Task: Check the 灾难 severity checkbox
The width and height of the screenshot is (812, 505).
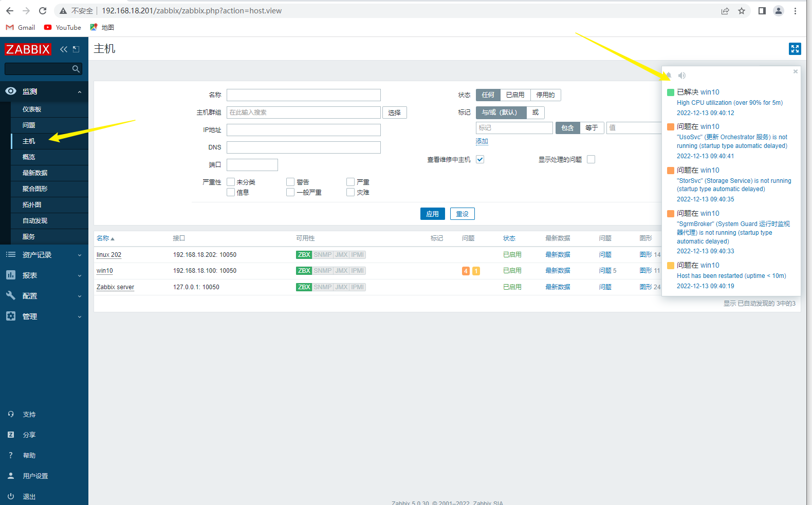Action: 350,192
